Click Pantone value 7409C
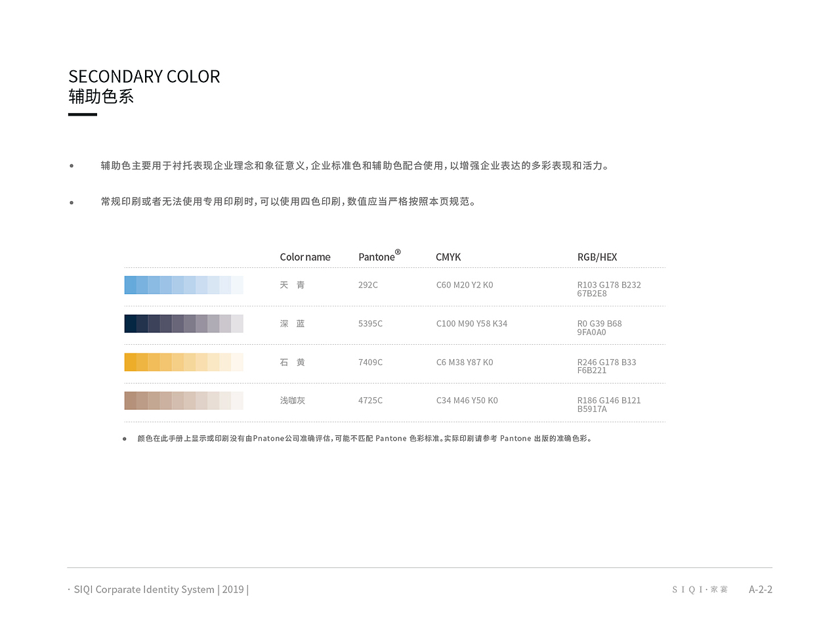The height and width of the screenshot is (639, 840). click(x=370, y=363)
